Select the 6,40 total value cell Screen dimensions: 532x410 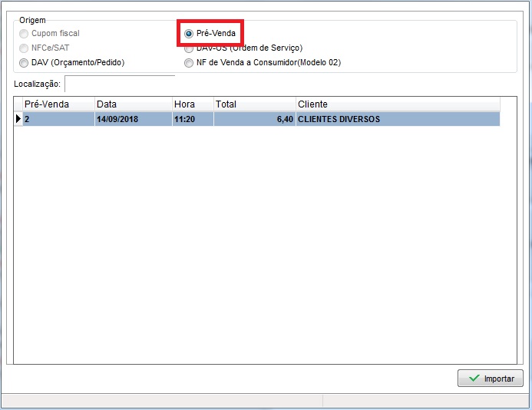(x=254, y=119)
